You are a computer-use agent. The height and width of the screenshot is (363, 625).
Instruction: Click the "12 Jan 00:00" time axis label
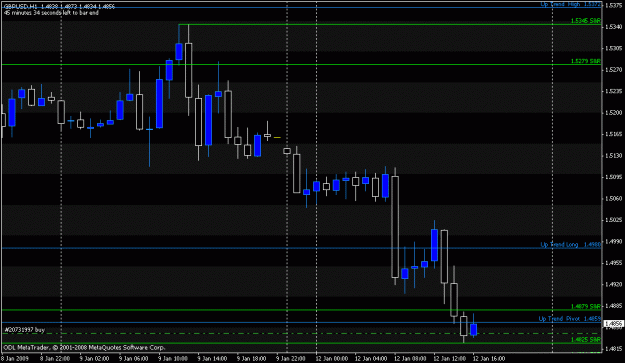pos(332,358)
